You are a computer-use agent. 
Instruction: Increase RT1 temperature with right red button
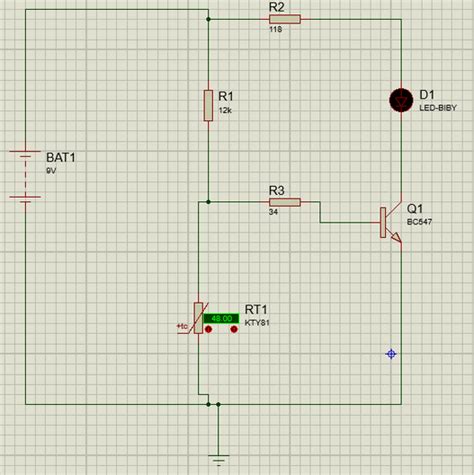pos(234,329)
